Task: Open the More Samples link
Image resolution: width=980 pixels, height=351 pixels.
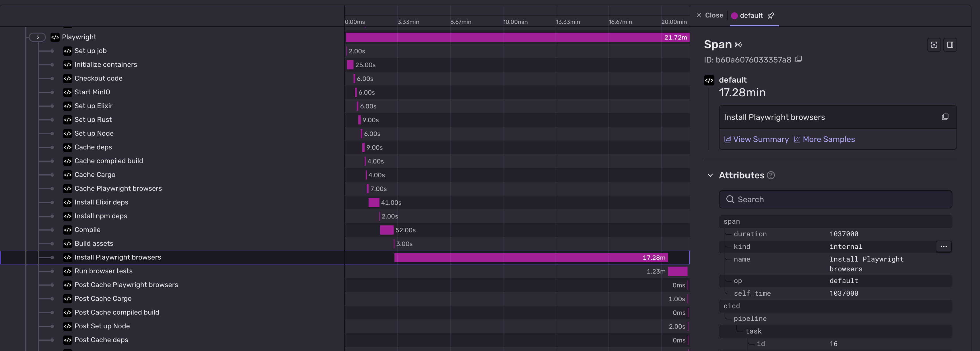Action: [824, 139]
